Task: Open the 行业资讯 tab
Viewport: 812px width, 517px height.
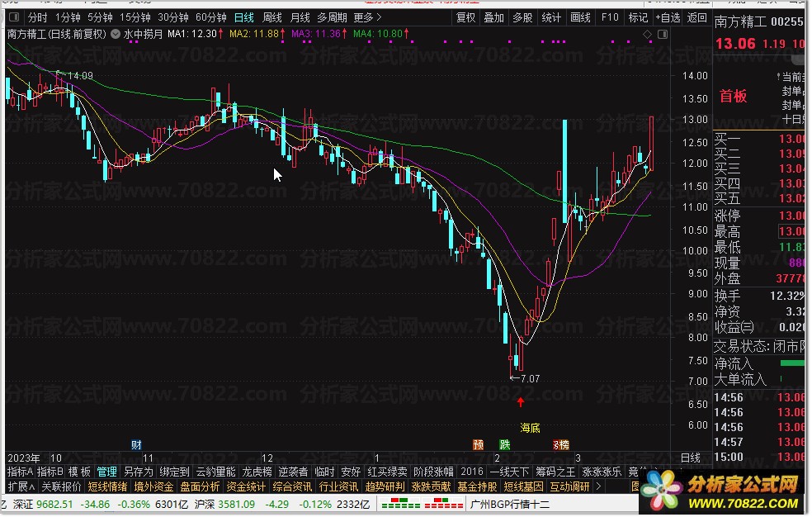Action: (x=338, y=487)
